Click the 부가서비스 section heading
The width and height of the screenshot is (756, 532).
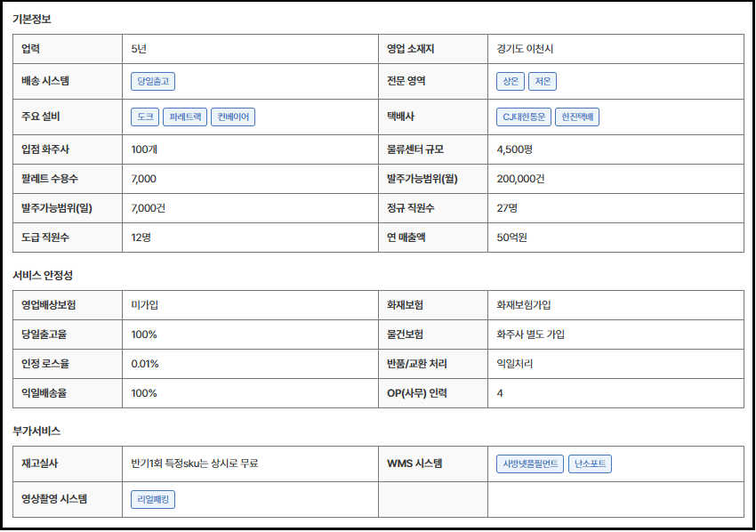pyautogui.click(x=36, y=431)
